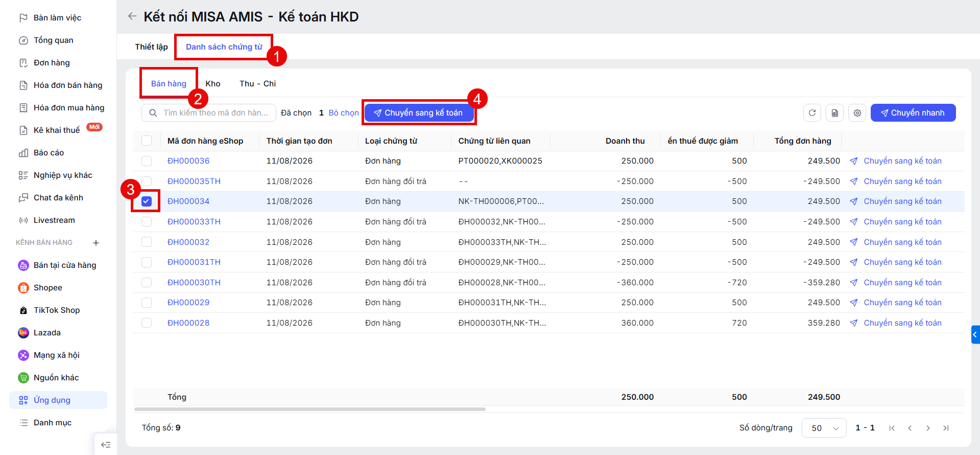The width and height of the screenshot is (980, 455).
Task: Check the box for order ĐH000029
Action: pyautogui.click(x=147, y=303)
